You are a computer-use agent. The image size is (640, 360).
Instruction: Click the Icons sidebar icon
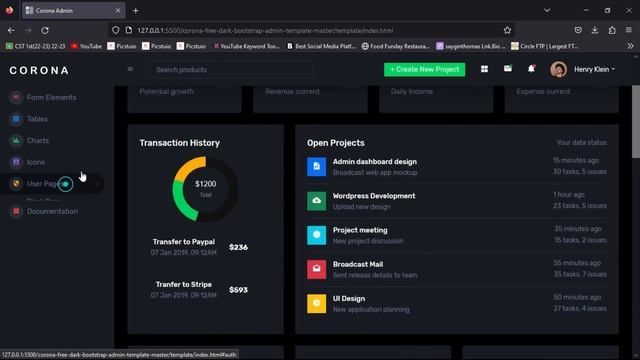pyautogui.click(x=16, y=162)
